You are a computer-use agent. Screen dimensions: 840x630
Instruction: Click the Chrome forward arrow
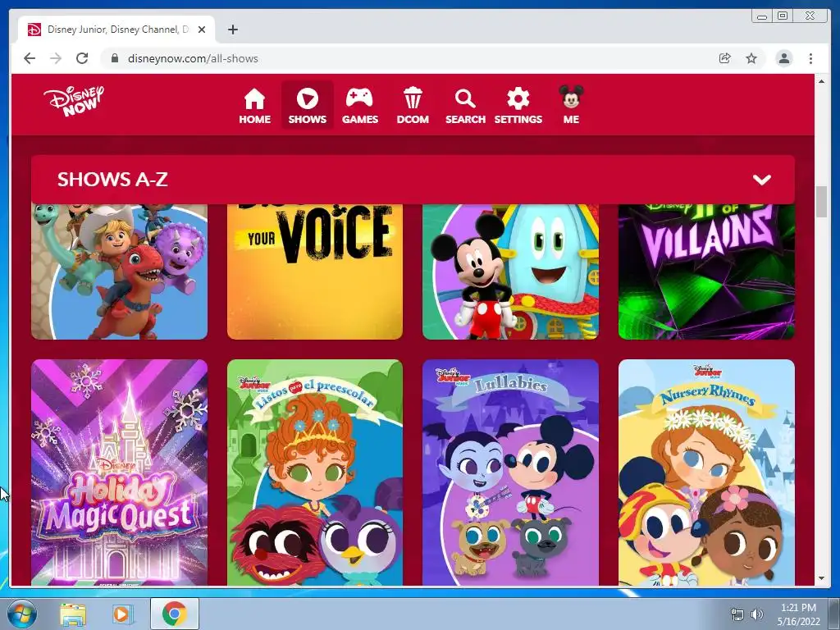point(56,58)
